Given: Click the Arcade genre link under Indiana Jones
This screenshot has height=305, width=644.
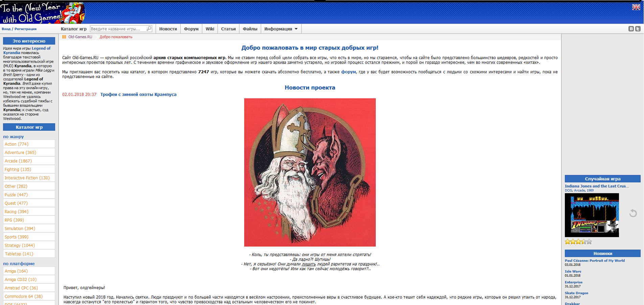Looking at the screenshot, I should point(579,190).
